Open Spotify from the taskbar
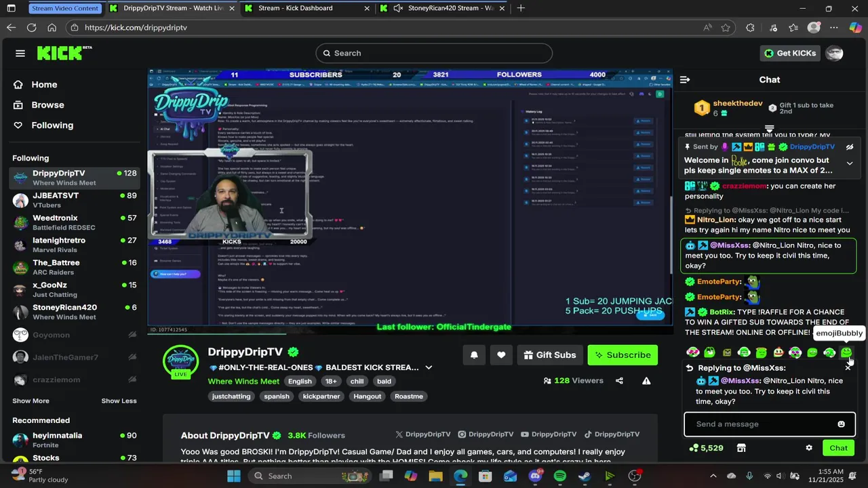 pyautogui.click(x=559, y=476)
